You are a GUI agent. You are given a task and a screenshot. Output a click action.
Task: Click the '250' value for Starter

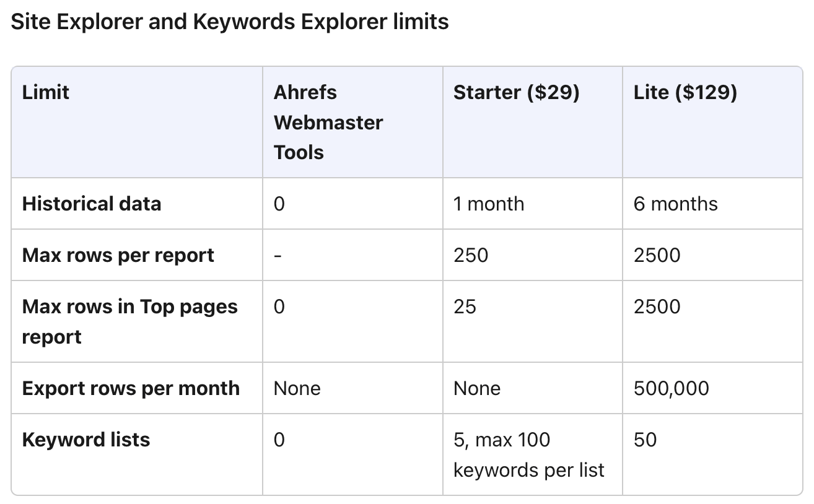point(471,256)
